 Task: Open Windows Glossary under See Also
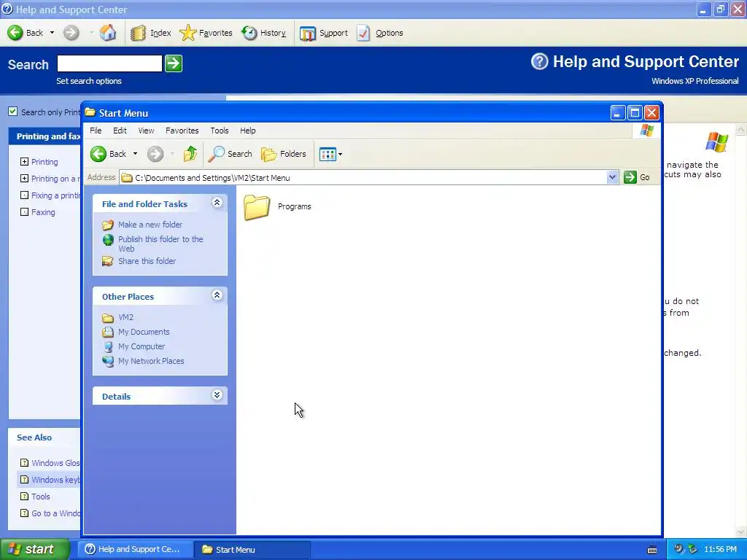click(x=55, y=463)
